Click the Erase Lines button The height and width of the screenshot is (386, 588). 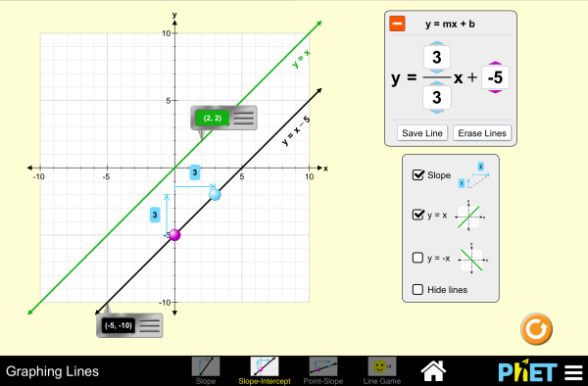tap(482, 133)
